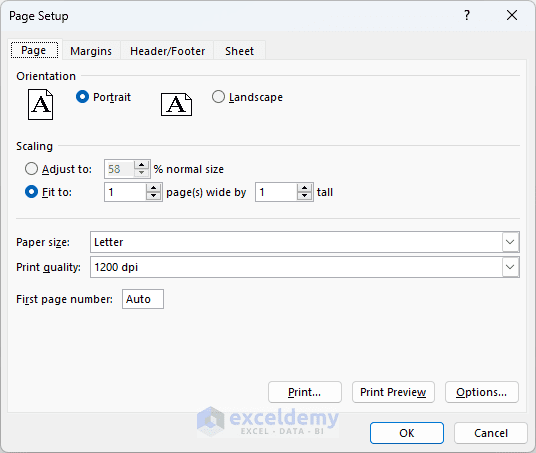
Task: Click the Print... button
Action: click(305, 392)
